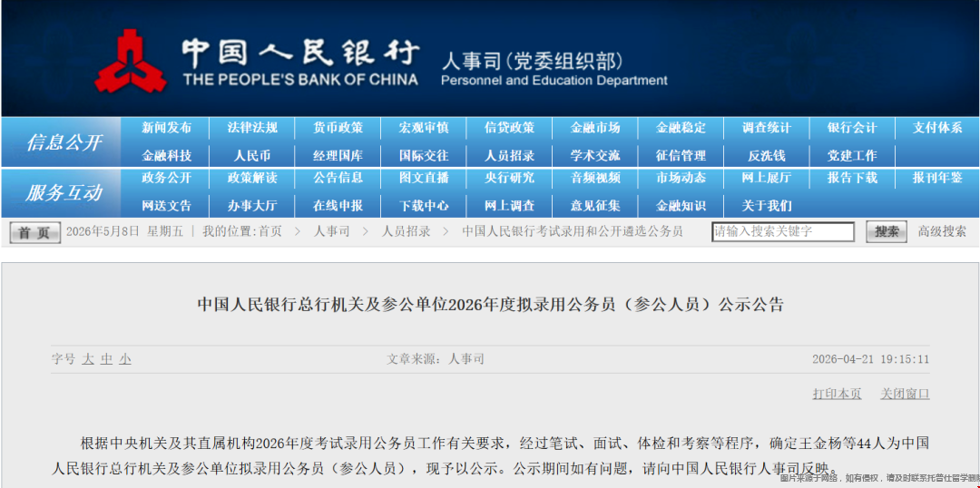Viewport: 980px width, 488px height.
Task: Select 国际交往 in navigation
Action: [424, 156]
